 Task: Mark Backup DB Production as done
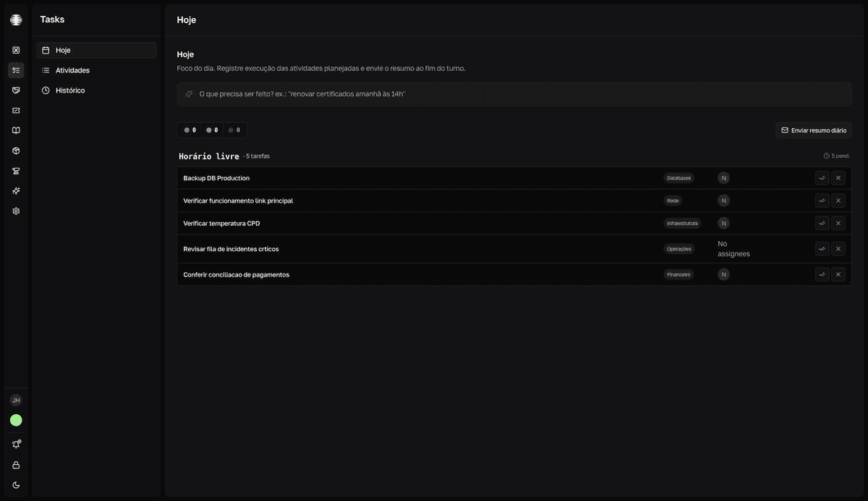coord(822,178)
